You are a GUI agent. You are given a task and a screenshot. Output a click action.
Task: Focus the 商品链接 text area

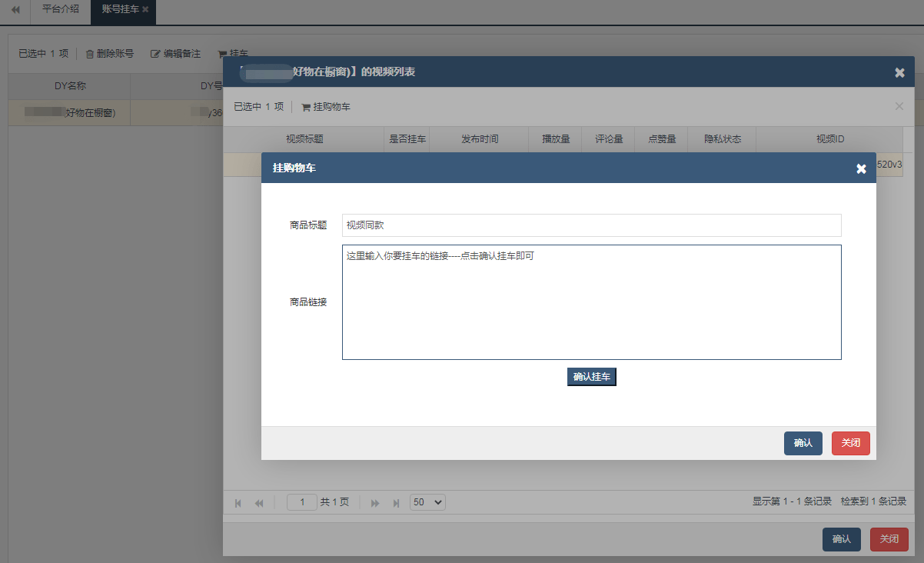coord(592,302)
